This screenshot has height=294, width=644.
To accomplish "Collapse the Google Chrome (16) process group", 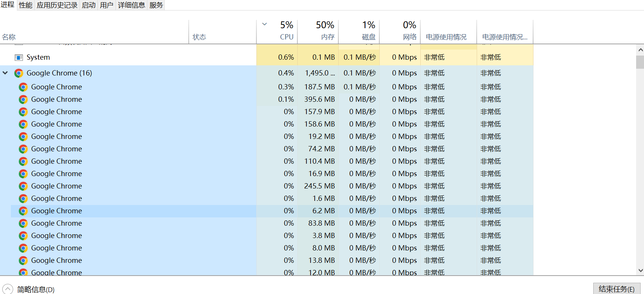I will 5,73.
